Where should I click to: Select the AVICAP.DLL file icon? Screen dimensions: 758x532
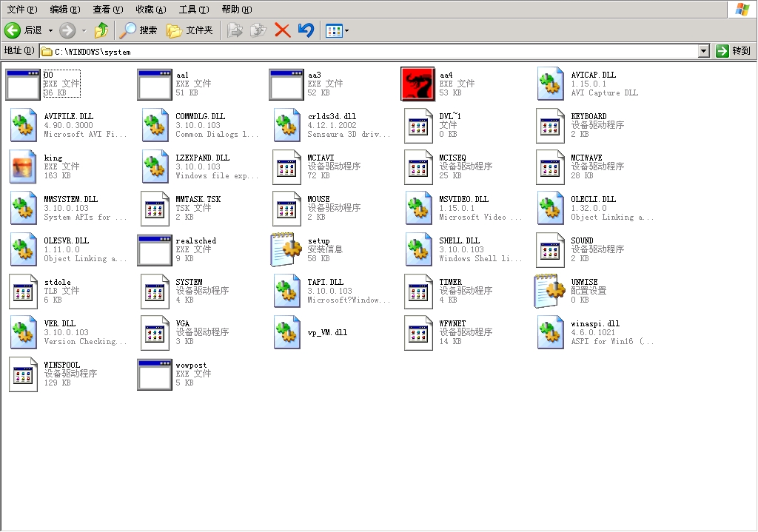coord(550,84)
